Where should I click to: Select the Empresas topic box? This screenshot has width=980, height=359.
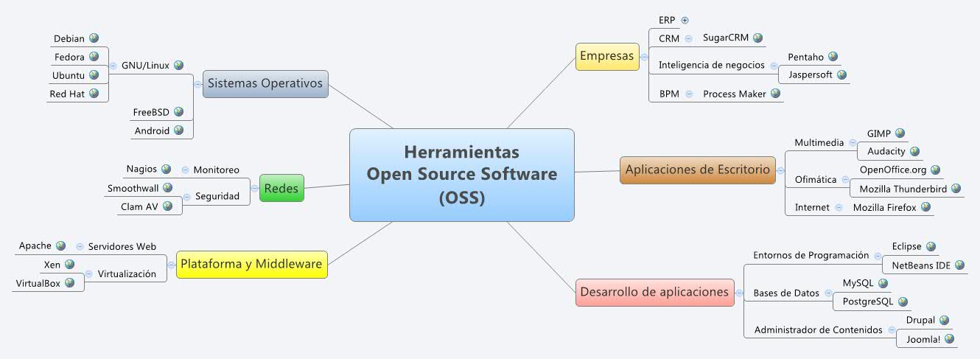tap(607, 56)
